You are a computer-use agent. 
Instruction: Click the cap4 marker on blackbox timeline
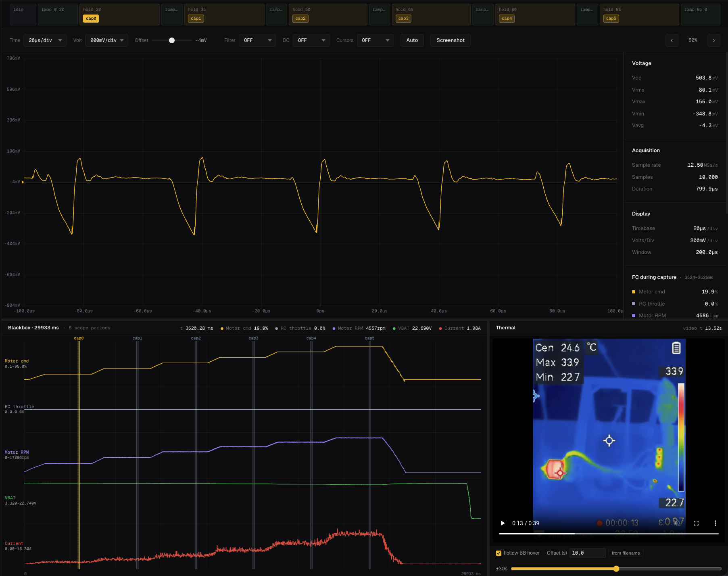coord(311,338)
